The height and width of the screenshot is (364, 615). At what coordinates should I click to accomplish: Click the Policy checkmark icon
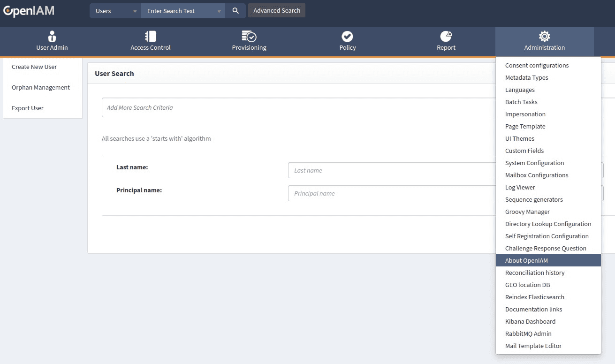(347, 37)
